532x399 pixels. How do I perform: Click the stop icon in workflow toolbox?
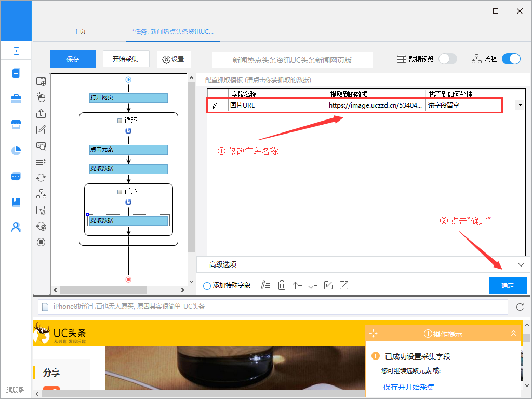(x=41, y=242)
